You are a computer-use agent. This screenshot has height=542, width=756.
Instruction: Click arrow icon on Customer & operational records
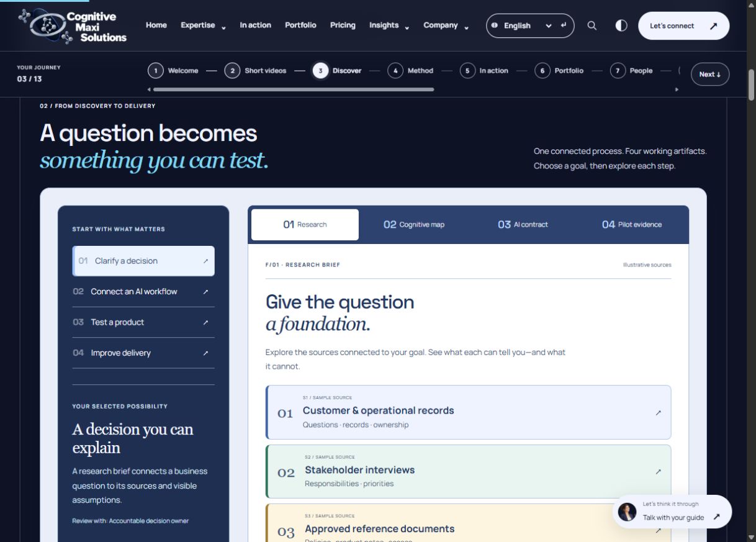click(x=658, y=413)
